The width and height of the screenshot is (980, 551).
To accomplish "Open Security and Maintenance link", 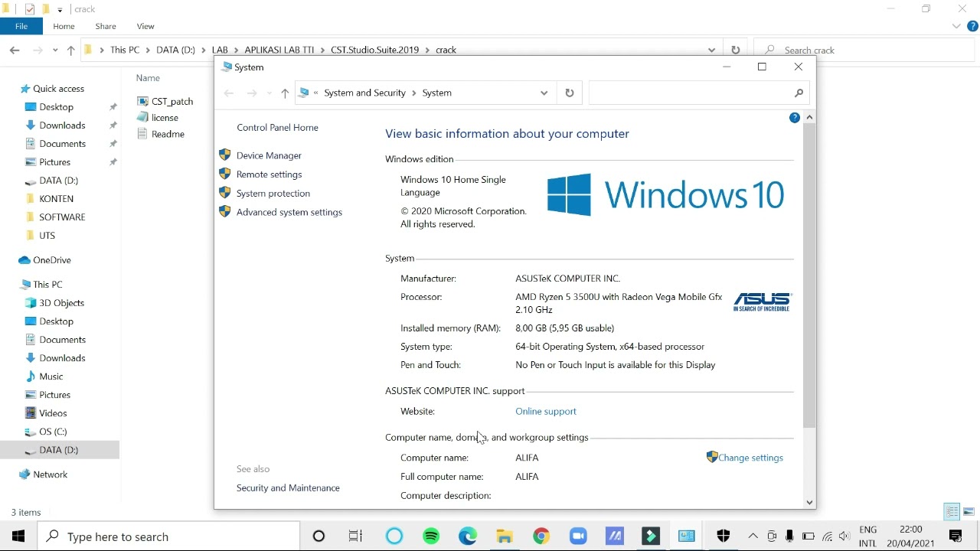I will pyautogui.click(x=288, y=488).
